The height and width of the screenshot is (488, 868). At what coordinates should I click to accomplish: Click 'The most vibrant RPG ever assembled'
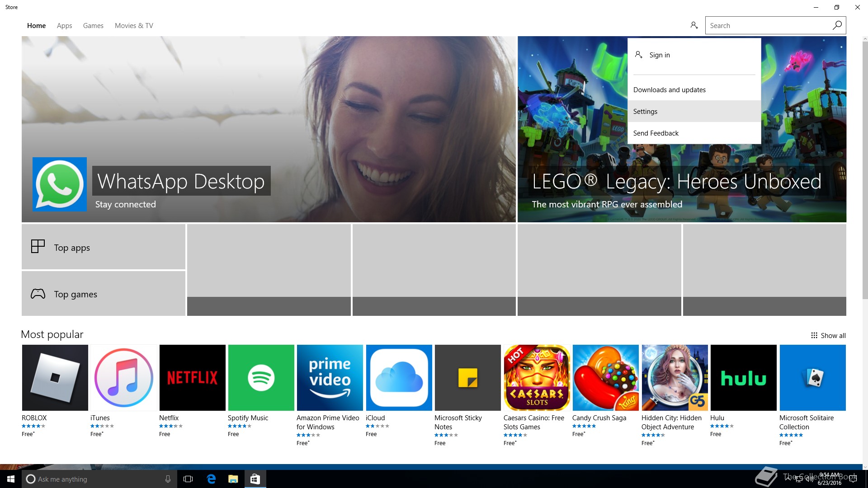607,204
